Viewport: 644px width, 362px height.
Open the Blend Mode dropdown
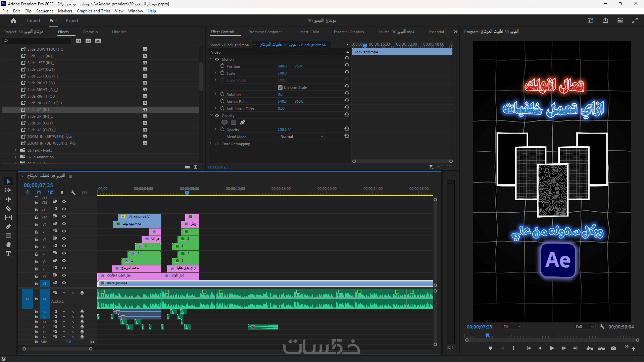[301, 137]
